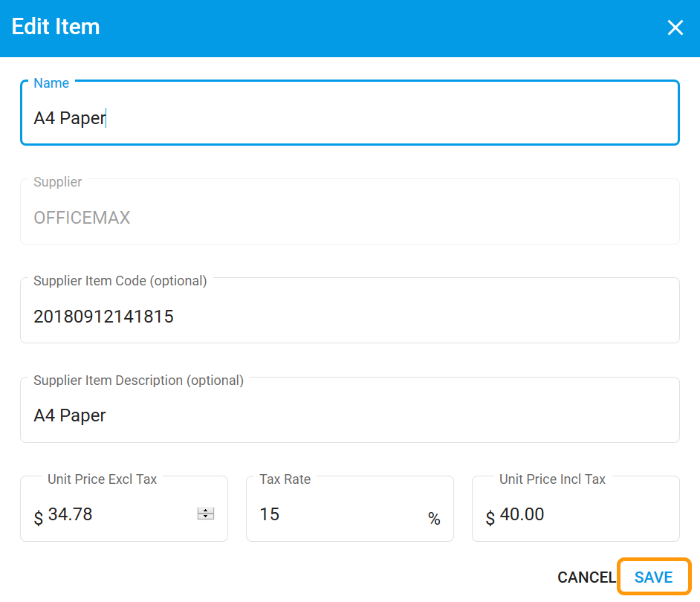This screenshot has height=602, width=700.
Task: Save the edited item
Action: tap(654, 577)
